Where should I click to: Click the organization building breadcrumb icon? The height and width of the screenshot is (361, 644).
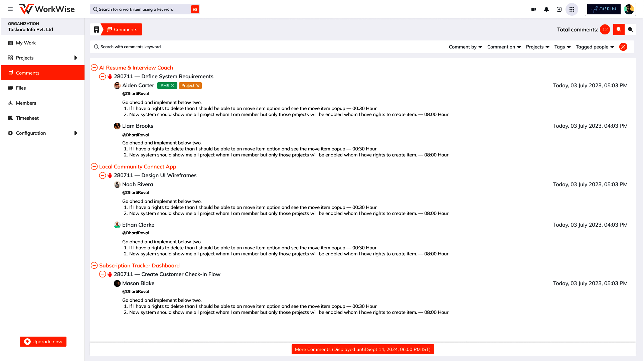pos(97,29)
